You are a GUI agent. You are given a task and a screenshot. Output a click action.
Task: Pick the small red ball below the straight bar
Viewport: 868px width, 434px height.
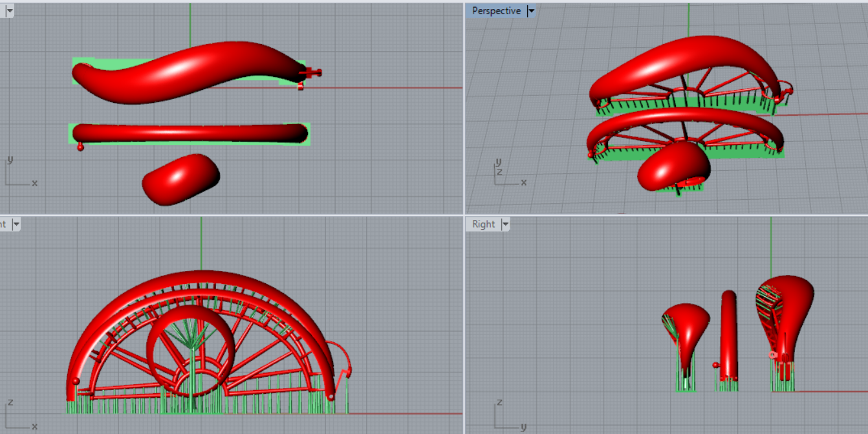point(80,147)
